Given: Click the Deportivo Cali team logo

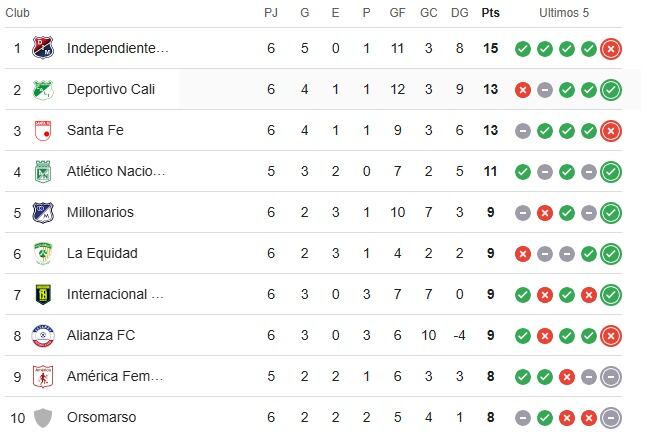Looking at the screenshot, I should [42, 89].
